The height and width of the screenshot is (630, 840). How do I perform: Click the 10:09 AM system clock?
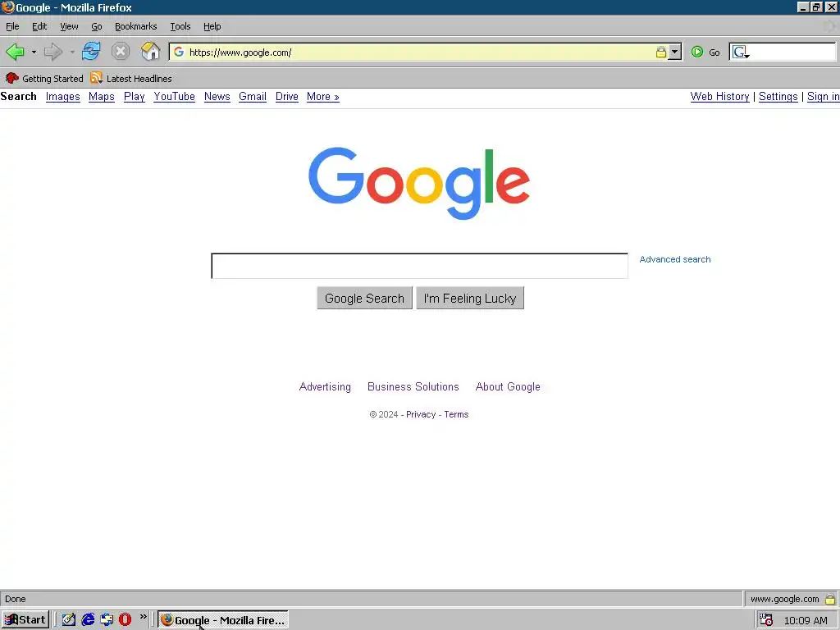click(806, 620)
